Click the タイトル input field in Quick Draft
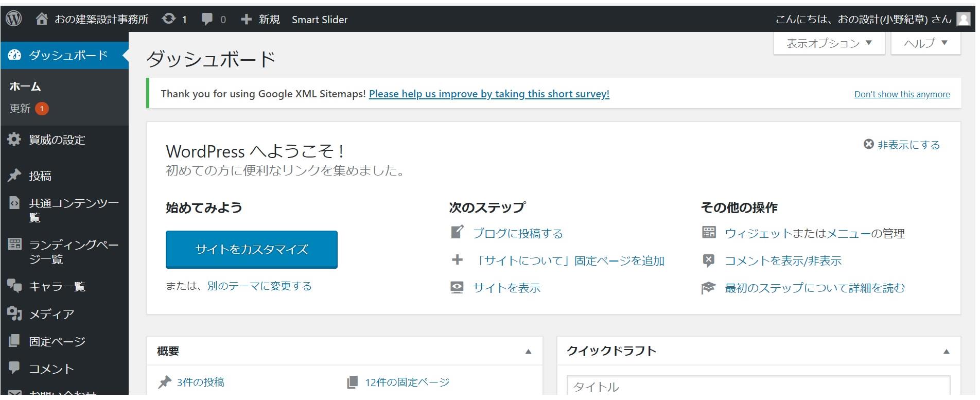This screenshot has width=980, height=400. [758, 386]
